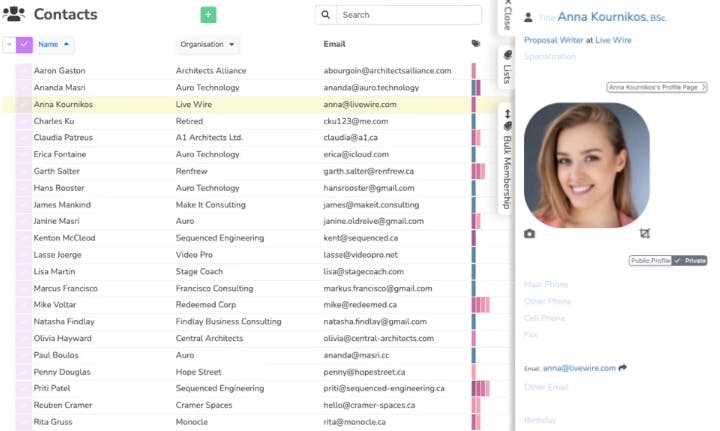The image size is (720, 431).
Task: Click the Proposal Writer link
Action: point(553,40)
